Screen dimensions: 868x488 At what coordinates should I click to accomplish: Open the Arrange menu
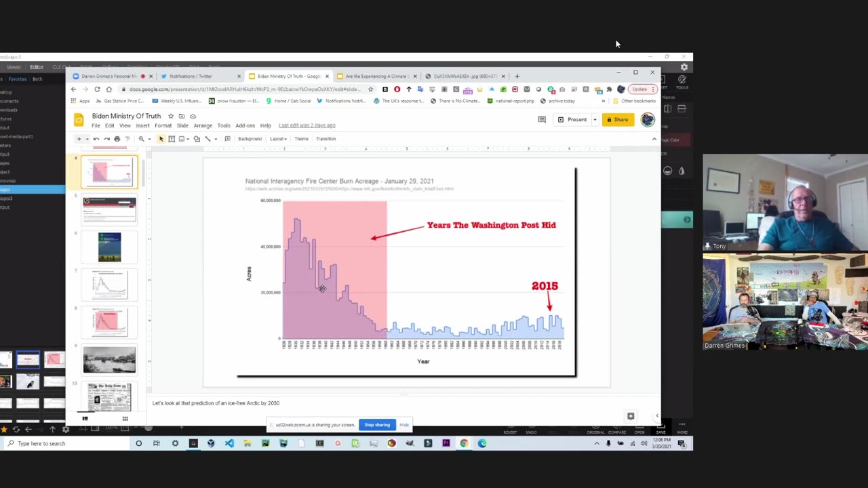(203, 125)
